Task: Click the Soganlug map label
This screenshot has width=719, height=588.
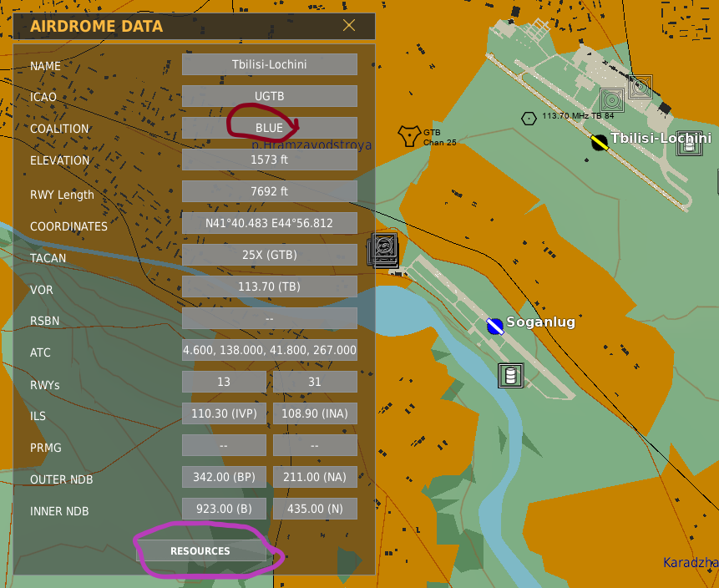Action: point(540,322)
